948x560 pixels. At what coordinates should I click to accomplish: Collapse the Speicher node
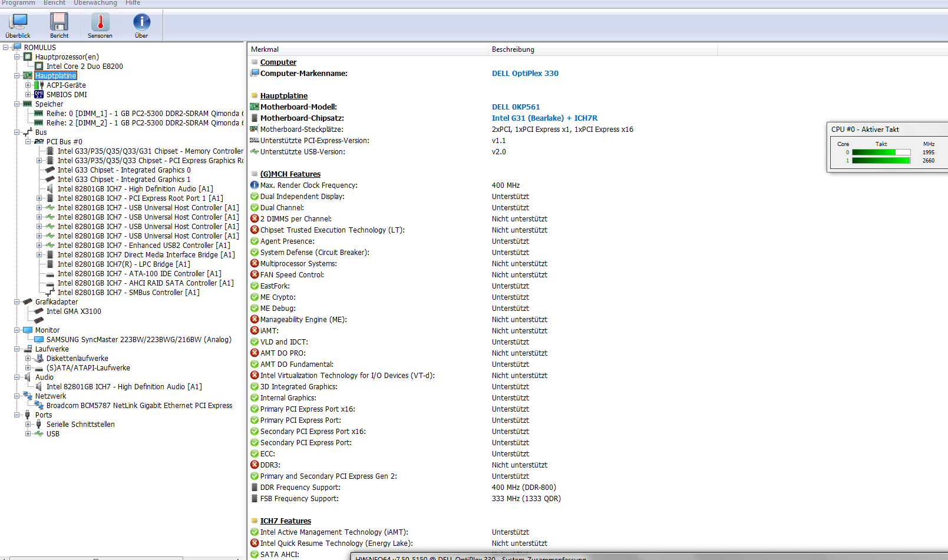coord(17,104)
